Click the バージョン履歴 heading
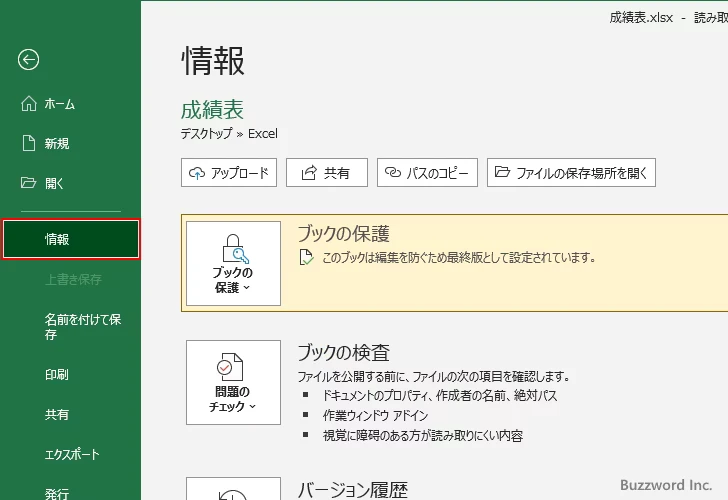The image size is (728, 500). point(352,490)
